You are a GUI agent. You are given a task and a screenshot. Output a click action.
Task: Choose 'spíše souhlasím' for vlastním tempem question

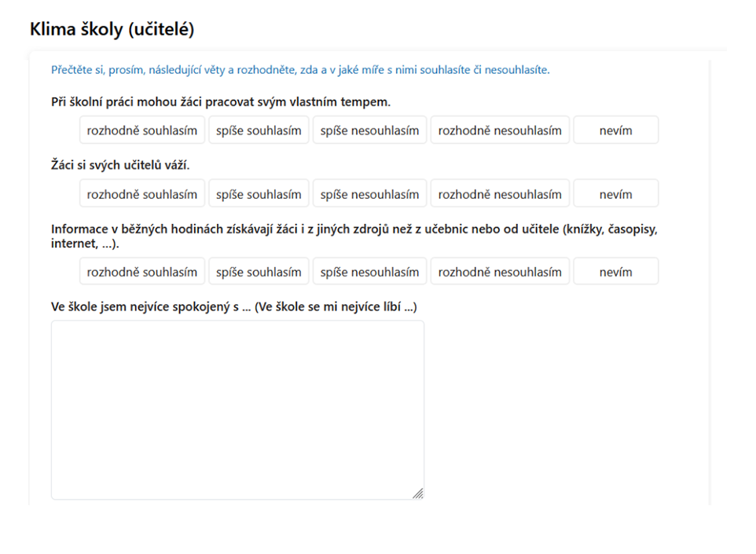click(259, 130)
